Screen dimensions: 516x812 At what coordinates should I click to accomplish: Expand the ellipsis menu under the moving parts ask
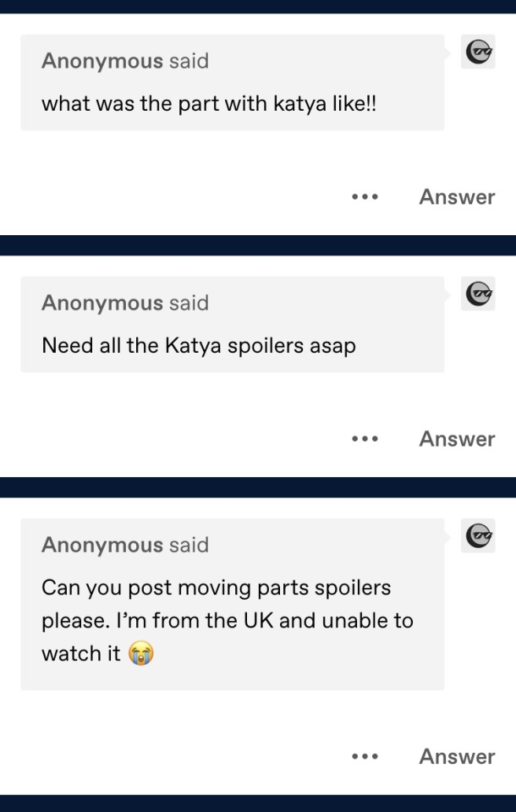coord(365,757)
